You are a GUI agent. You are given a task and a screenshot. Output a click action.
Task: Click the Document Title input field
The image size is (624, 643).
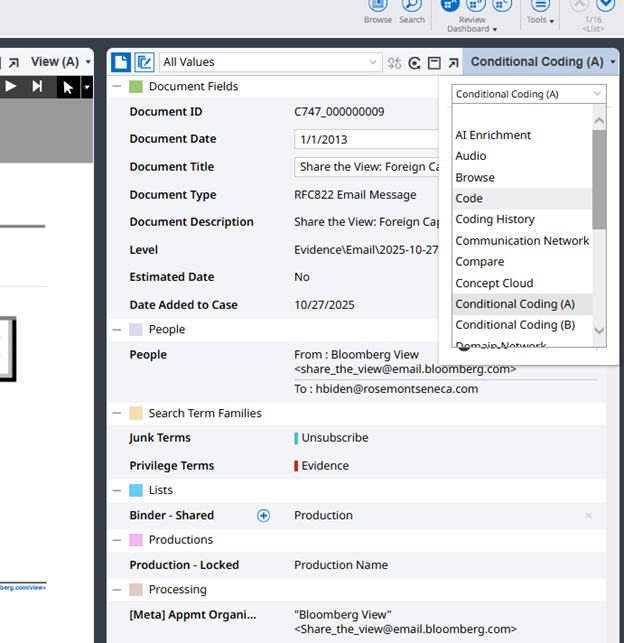[367, 167]
